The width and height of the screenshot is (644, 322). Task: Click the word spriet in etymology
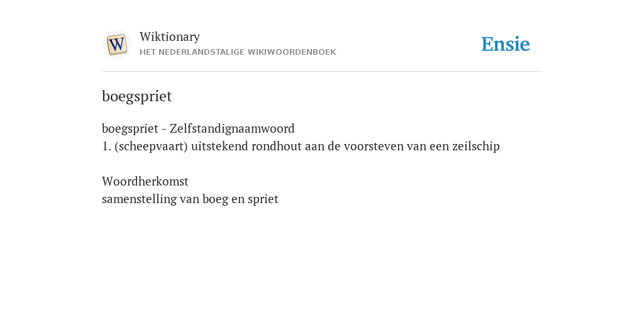coord(263,199)
